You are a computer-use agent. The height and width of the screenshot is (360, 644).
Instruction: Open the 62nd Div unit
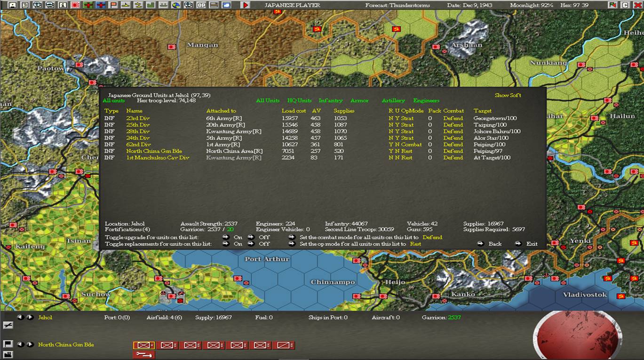coord(138,144)
